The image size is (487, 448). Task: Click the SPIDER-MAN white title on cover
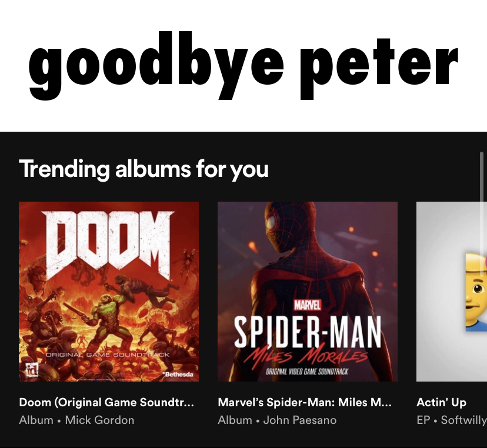tap(308, 332)
